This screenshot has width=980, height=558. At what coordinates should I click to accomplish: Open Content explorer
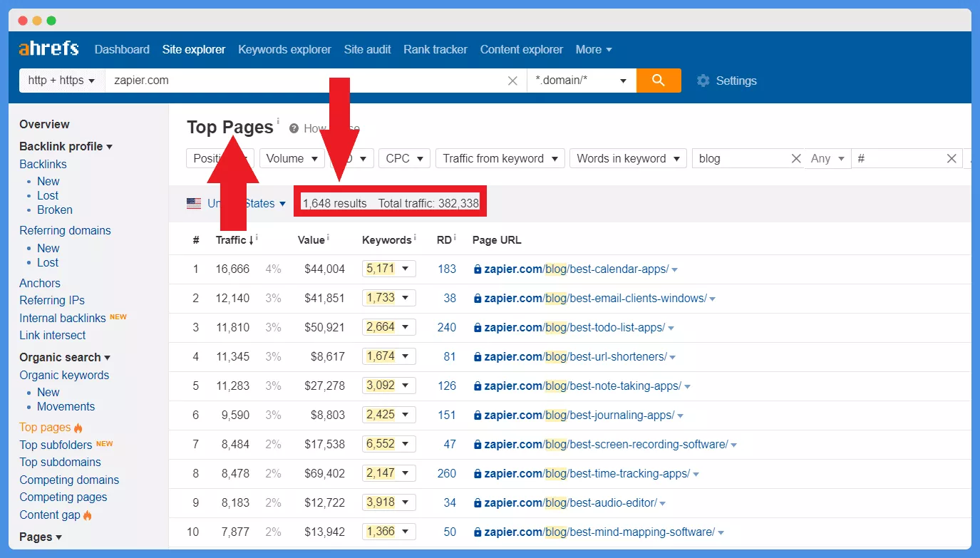tap(522, 49)
